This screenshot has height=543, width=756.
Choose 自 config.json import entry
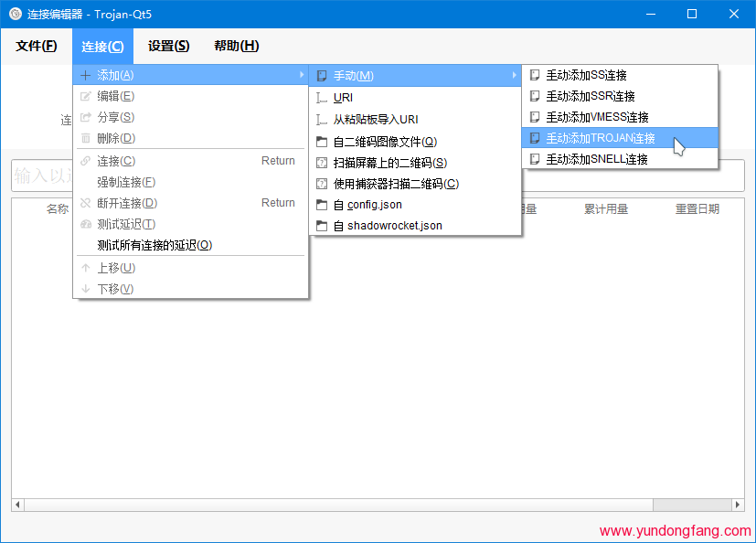pos(415,205)
